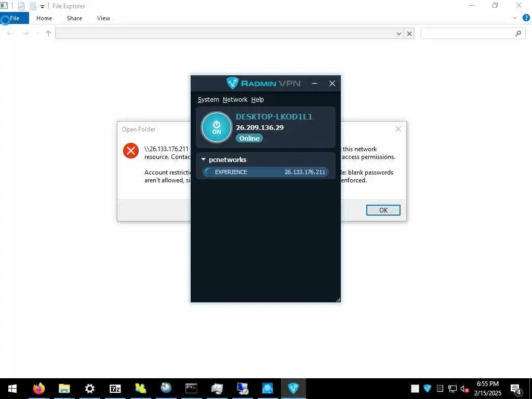
Task: Open the Remote Desktop taskbar icon
Action: pyautogui.click(x=242, y=389)
